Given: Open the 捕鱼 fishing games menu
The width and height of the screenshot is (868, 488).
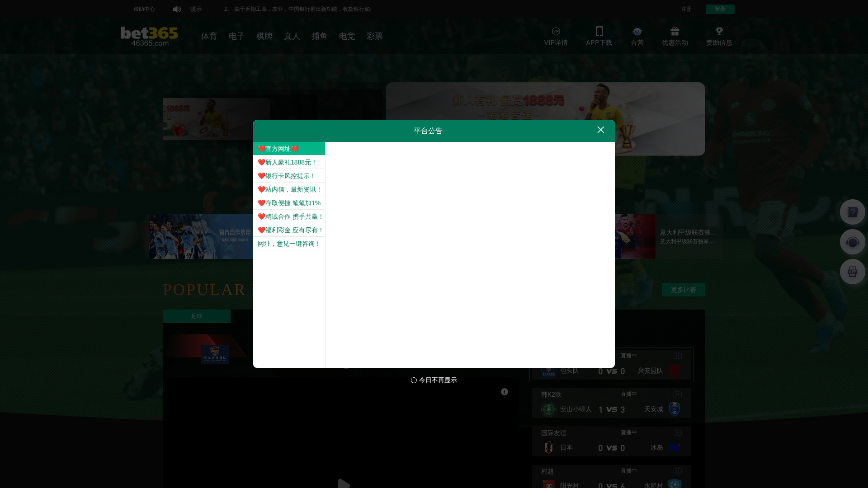Looking at the screenshot, I should point(319,36).
